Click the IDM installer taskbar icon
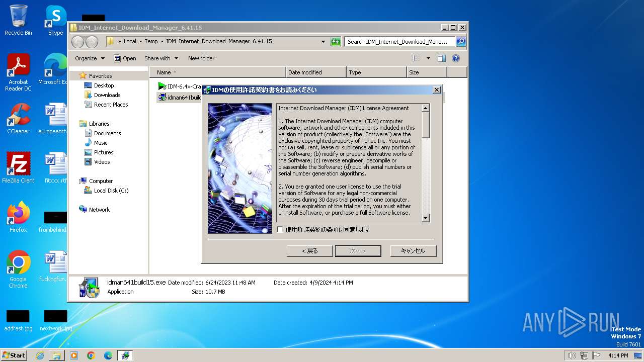The width and height of the screenshot is (644, 362). pyautogui.click(x=125, y=355)
